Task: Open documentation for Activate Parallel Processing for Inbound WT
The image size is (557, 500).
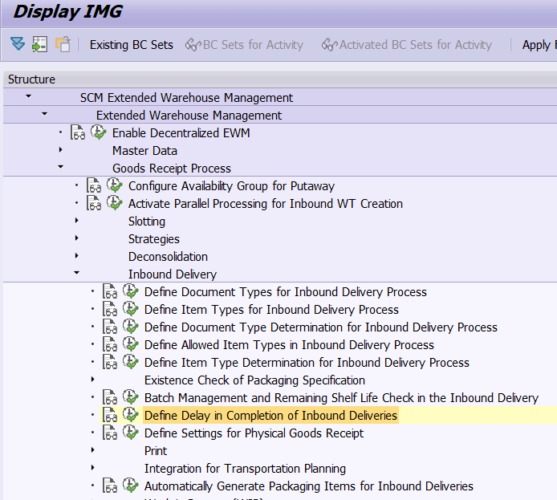Action: pyautogui.click(x=94, y=203)
